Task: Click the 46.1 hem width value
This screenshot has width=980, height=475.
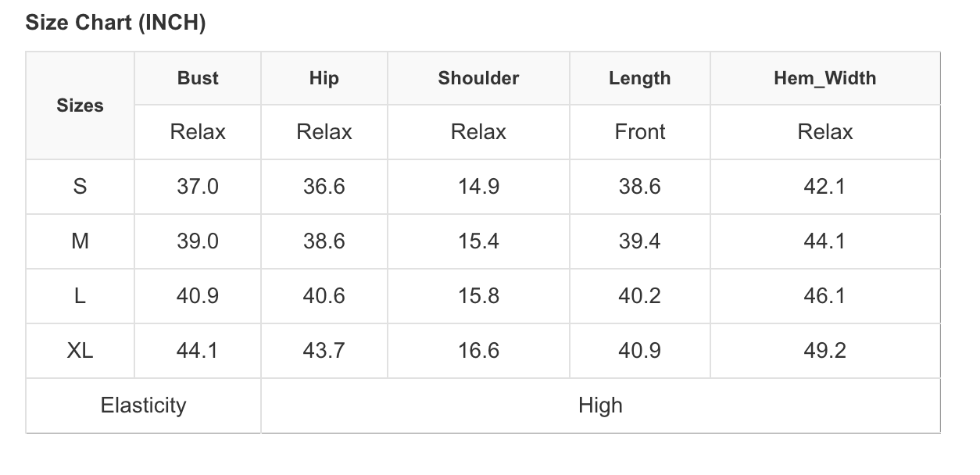Action: click(824, 296)
